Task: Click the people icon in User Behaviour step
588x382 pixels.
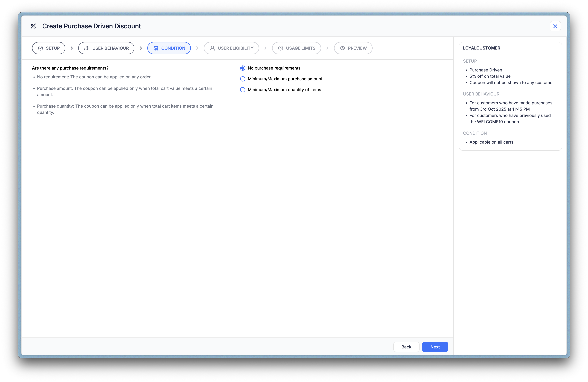Action: point(87,48)
